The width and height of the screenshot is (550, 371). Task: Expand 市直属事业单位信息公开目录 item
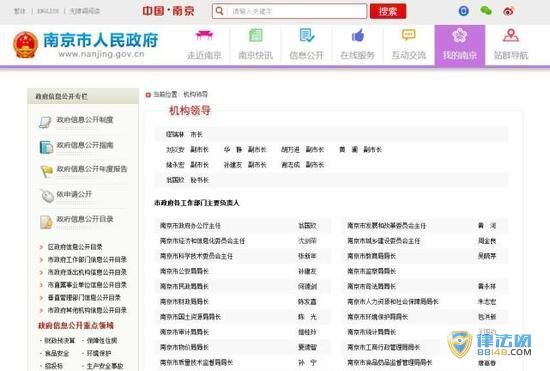click(87, 285)
